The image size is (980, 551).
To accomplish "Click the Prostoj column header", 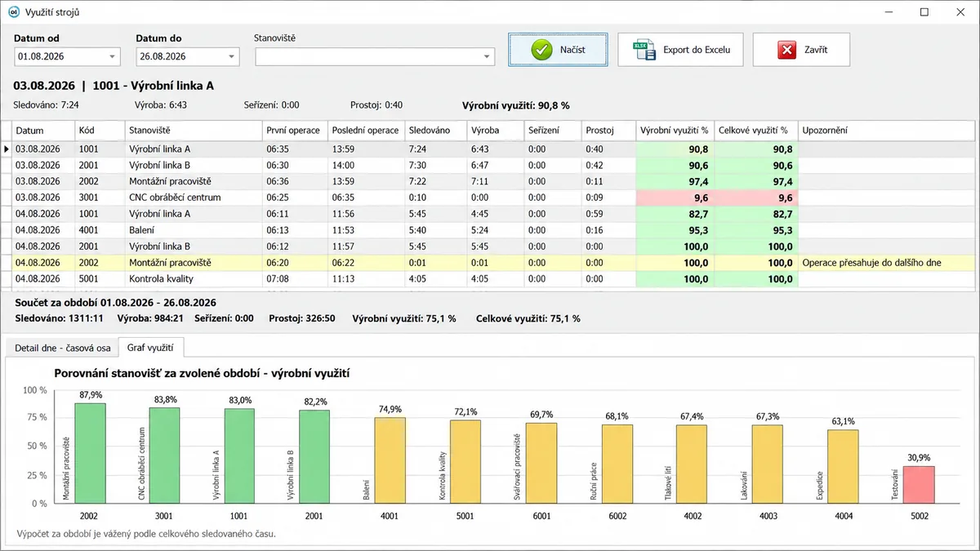I will click(x=608, y=131).
